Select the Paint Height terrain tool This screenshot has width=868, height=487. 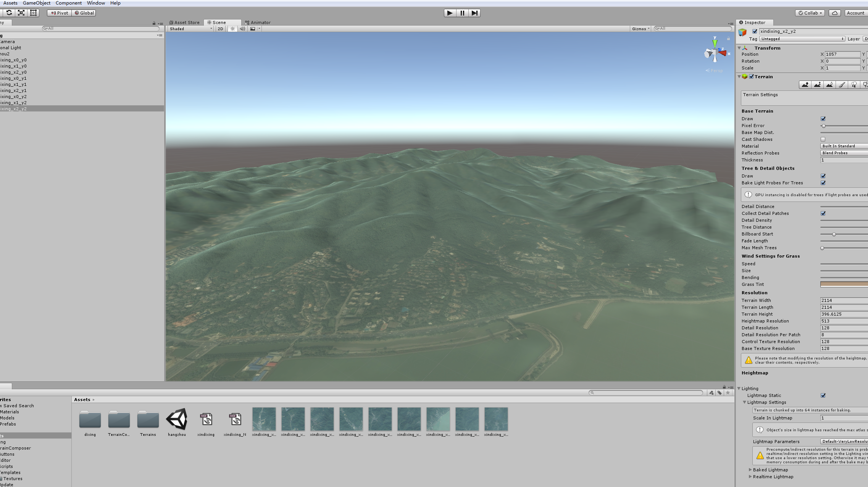point(817,84)
